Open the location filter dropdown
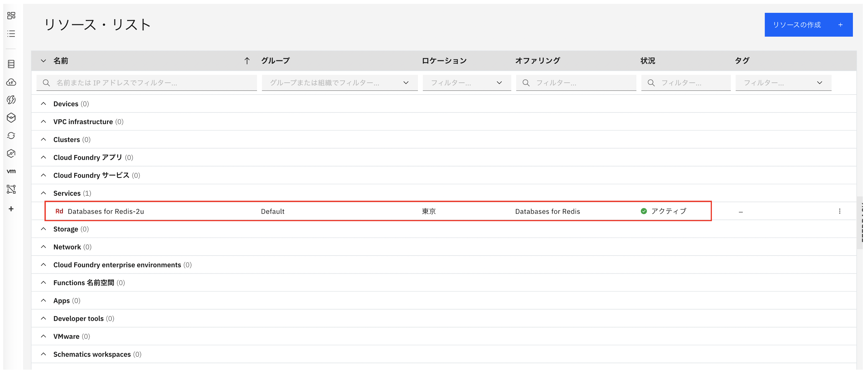The width and height of the screenshot is (868, 378). coord(466,83)
